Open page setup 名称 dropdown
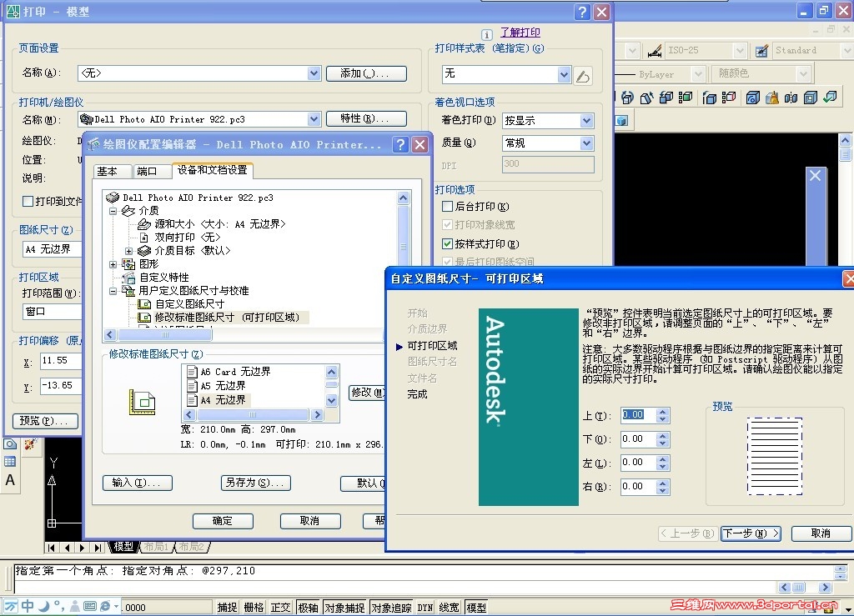This screenshot has height=616, width=854. (x=314, y=73)
